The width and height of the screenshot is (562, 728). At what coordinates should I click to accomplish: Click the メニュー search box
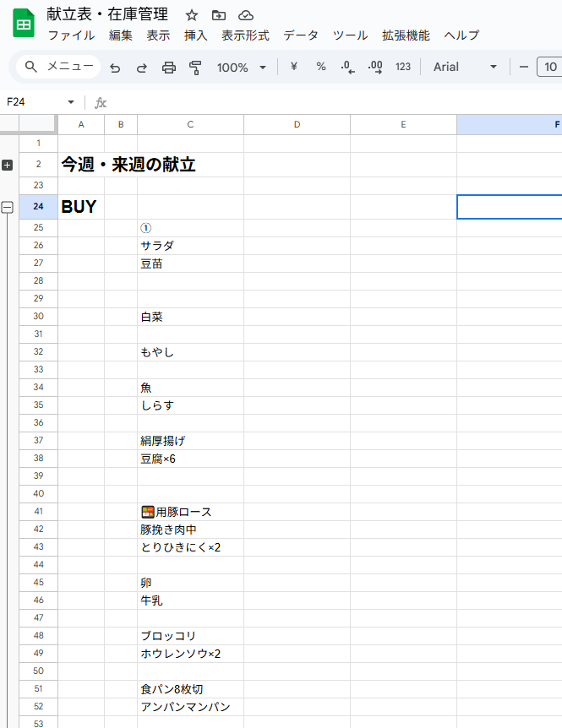[58, 67]
